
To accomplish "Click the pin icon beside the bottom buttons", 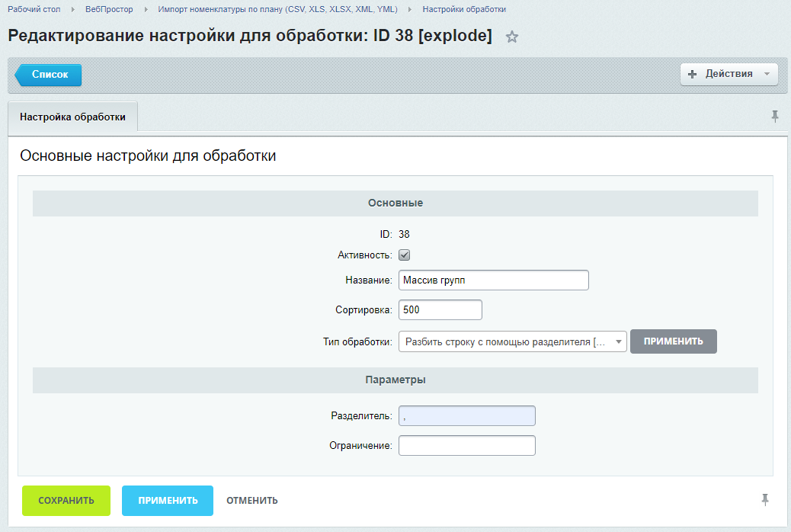I will (765, 500).
